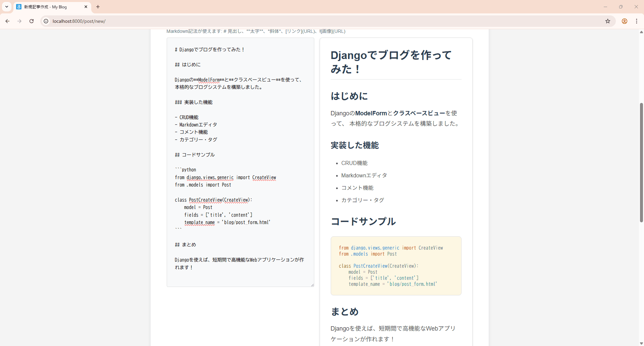Click the page vertical scrollbar thumb
The height and width of the screenshot is (346, 644).
click(641, 162)
